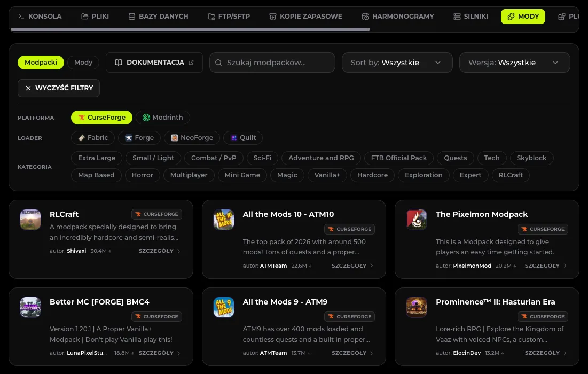Toggle the Forge loader filter

(x=139, y=138)
